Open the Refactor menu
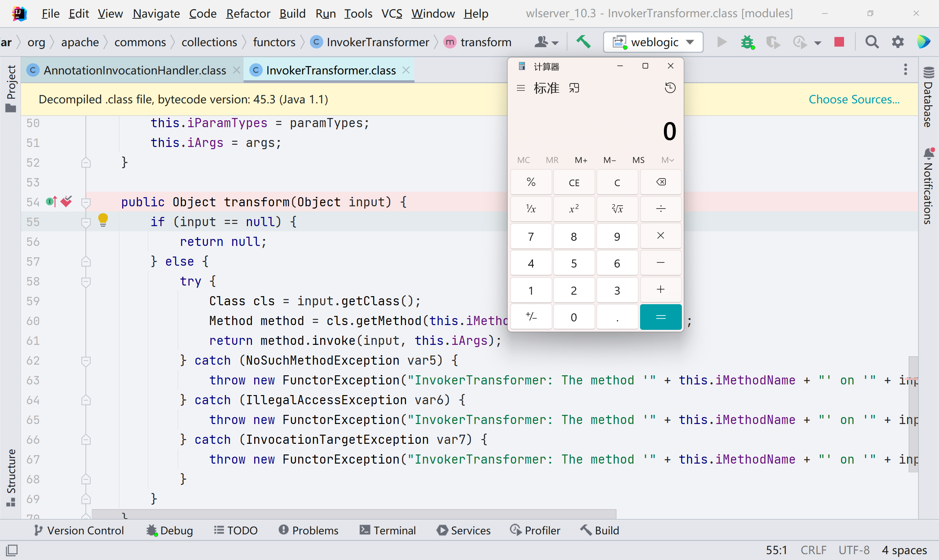 point(248,13)
